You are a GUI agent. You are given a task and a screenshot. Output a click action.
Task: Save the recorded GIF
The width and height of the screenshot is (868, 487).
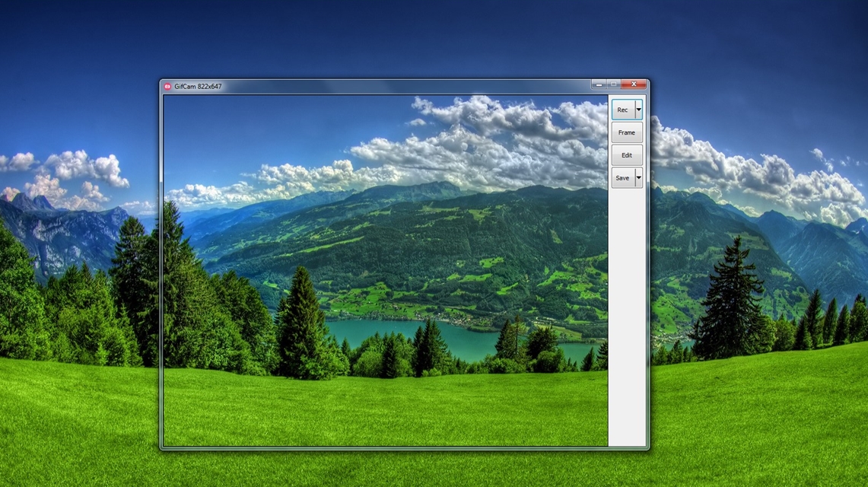pyautogui.click(x=623, y=177)
